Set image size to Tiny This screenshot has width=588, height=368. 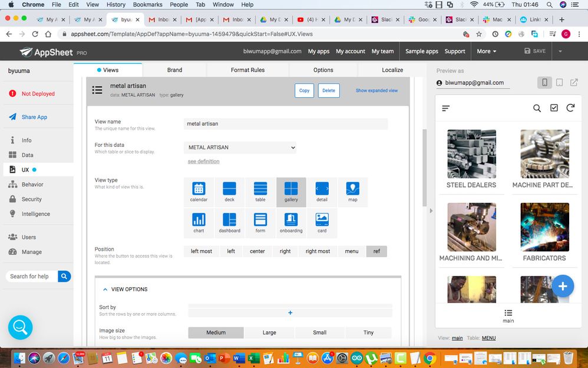(368, 333)
